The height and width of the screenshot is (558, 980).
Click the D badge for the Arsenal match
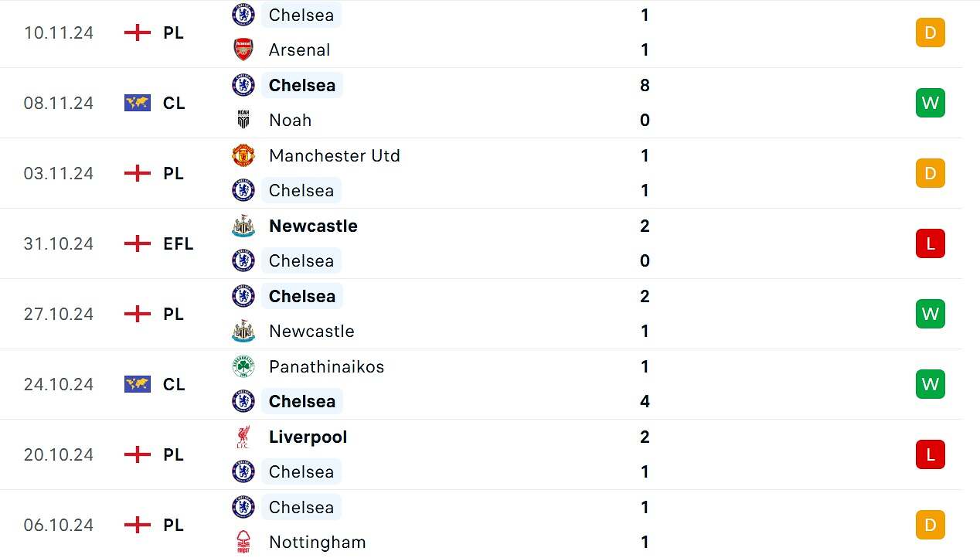pos(930,32)
